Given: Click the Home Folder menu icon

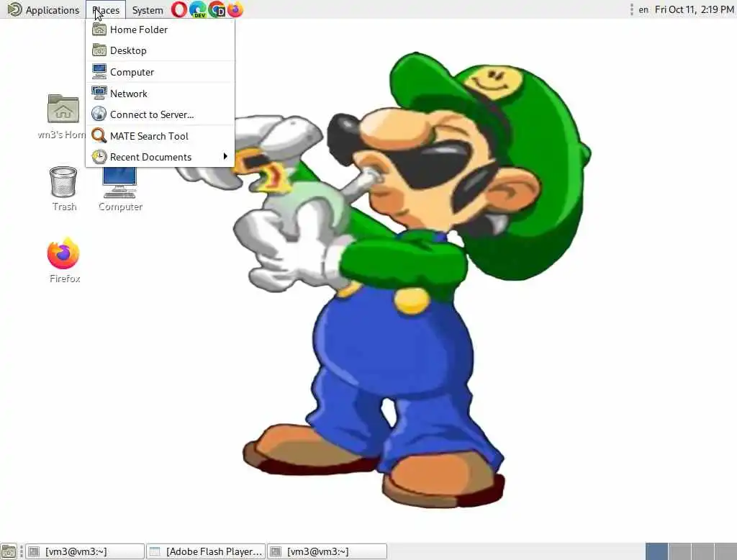Looking at the screenshot, I should (99, 30).
